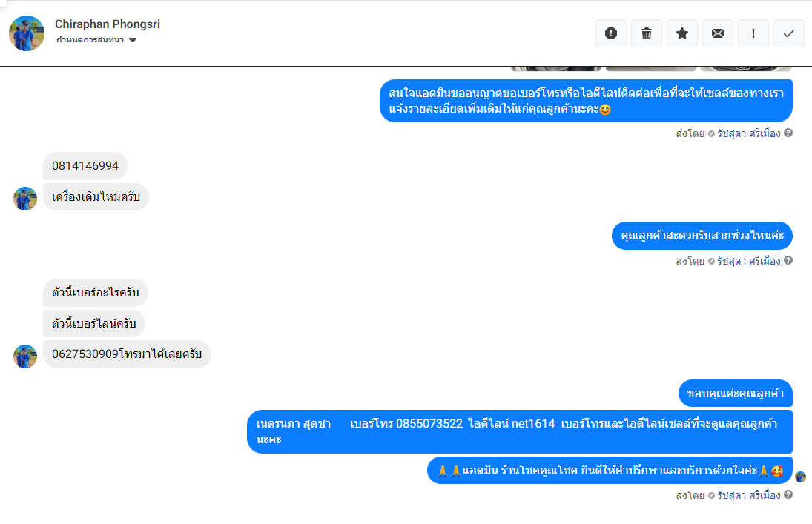812x524 pixels.
Task: Select the ตัวนี้เบอร์ไลน์ครับ message bubble
Action: (93, 324)
